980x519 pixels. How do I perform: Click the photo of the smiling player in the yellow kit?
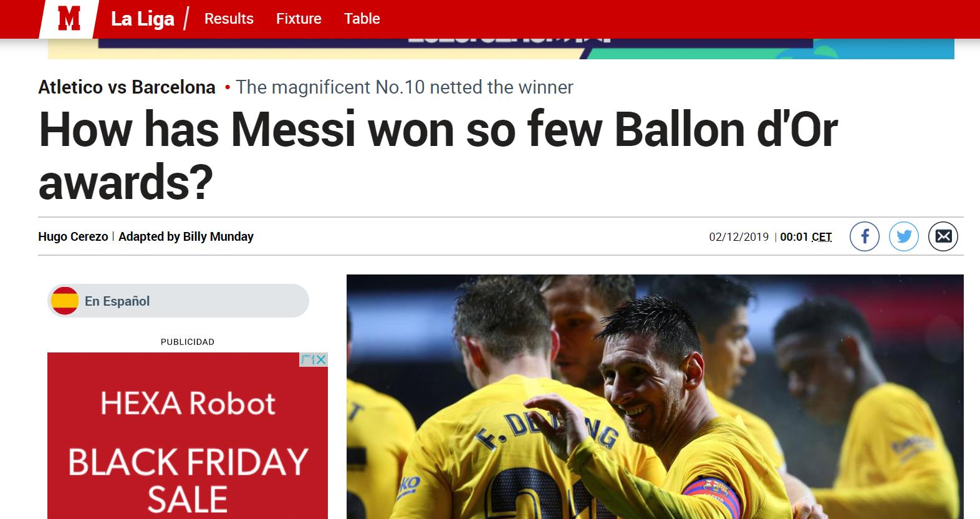(655, 397)
